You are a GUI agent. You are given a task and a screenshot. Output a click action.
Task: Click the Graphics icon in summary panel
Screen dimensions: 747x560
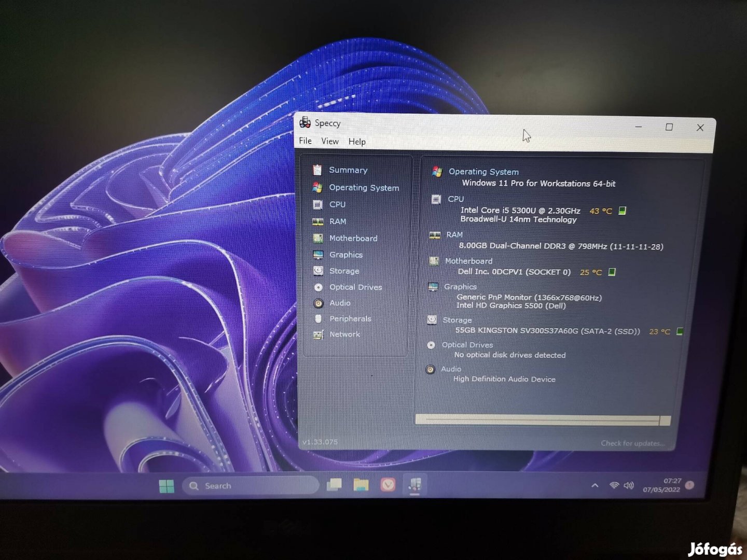(433, 287)
